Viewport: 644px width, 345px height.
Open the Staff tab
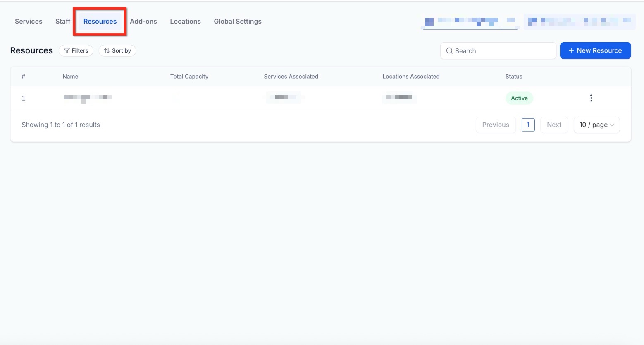tap(63, 22)
